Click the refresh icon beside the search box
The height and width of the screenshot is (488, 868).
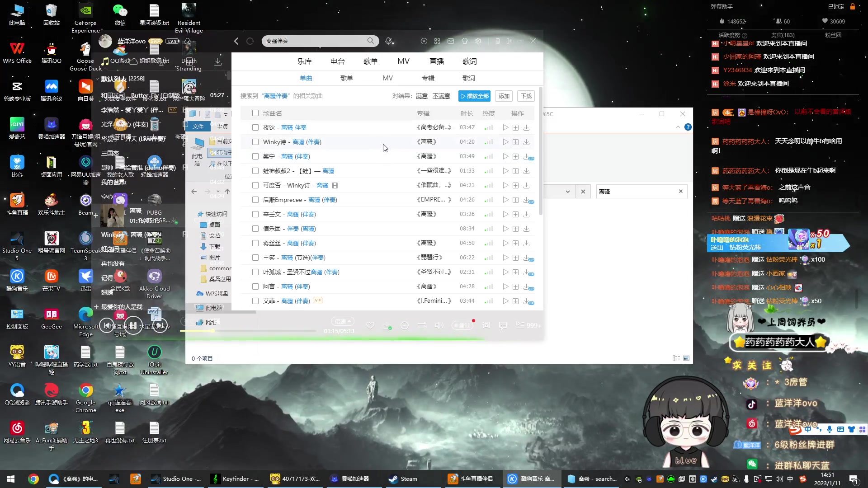tap(250, 41)
